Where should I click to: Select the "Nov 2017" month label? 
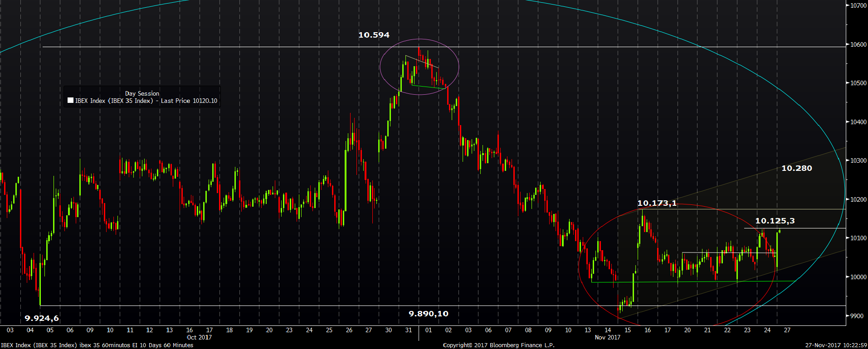(x=607, y=337)
